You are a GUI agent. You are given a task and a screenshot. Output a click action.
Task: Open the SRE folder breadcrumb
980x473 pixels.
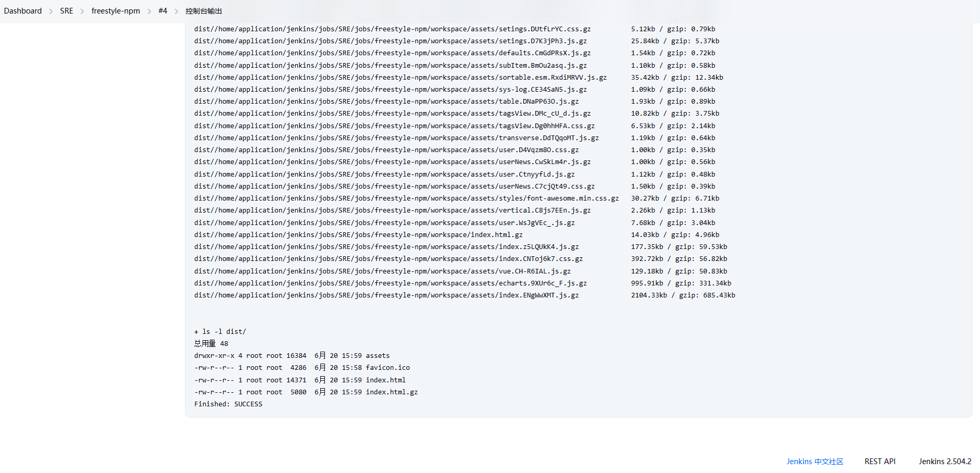66,11
